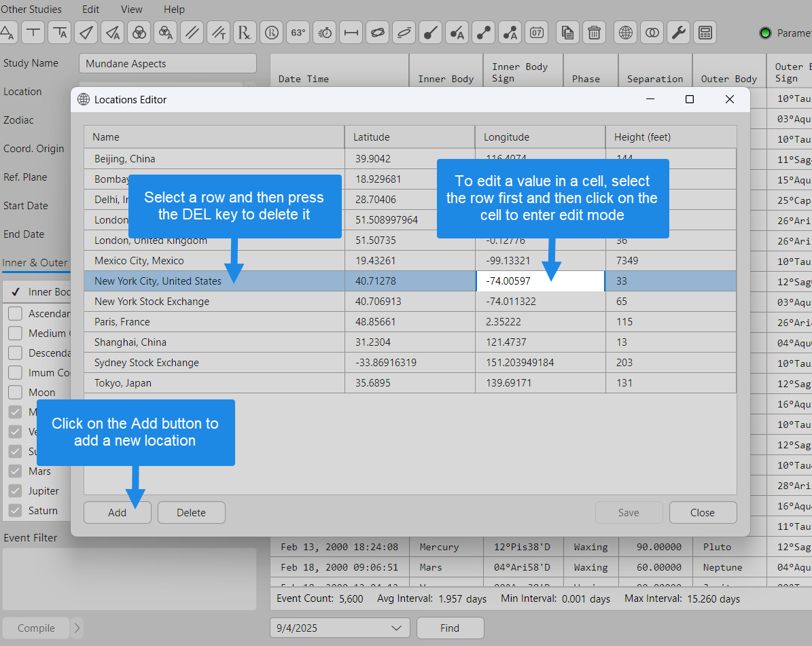Click the stopwatch speed toolbar icon
The width and height of the screenshot is (812, 646).
pos(325,32)
